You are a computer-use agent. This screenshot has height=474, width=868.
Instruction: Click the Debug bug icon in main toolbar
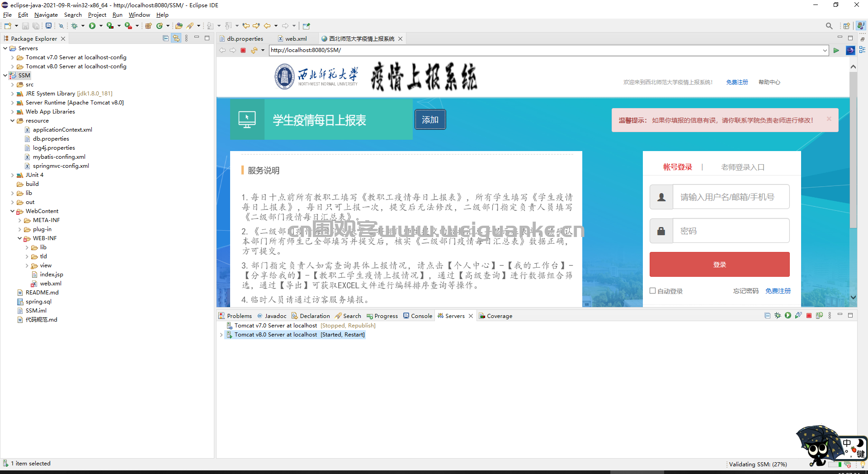(x=75, y=26)
